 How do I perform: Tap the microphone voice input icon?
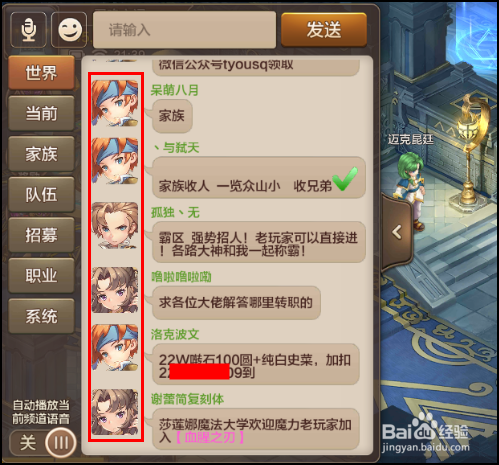coord(28,30)
